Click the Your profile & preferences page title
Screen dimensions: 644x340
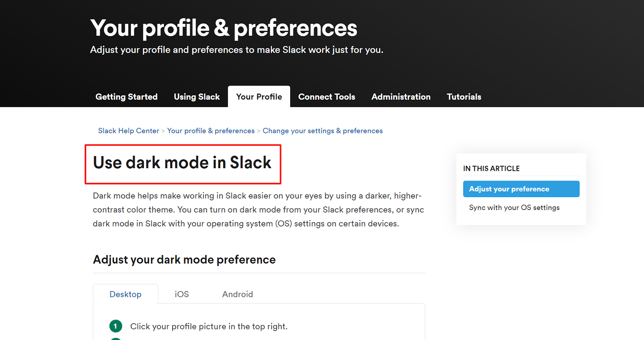(224, 28)
